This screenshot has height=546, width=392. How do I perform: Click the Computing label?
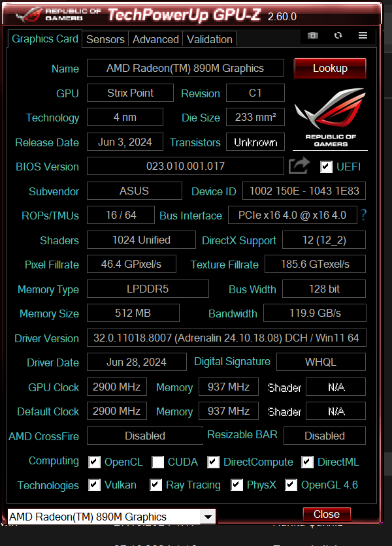pyautogui.click(x=54, y=460)
